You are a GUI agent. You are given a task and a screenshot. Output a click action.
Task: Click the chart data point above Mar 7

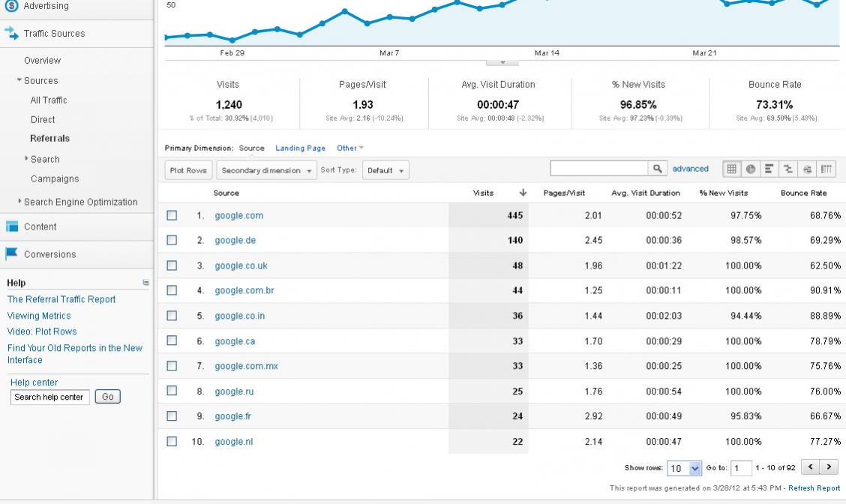click(x=389, y=17)
